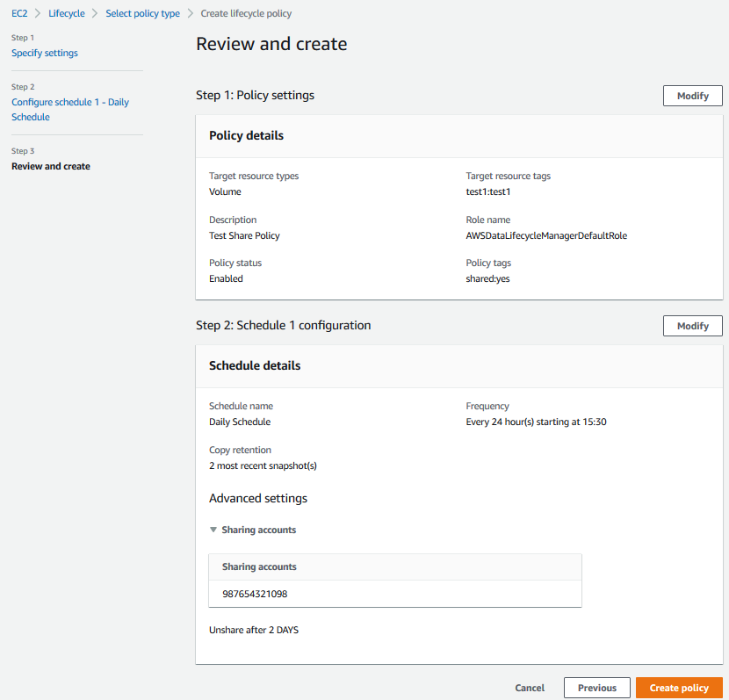This screenshot has height=700, width=729.
Task: Click Modify for Step 2 Schedule configuration
Action: coord(692,326)
